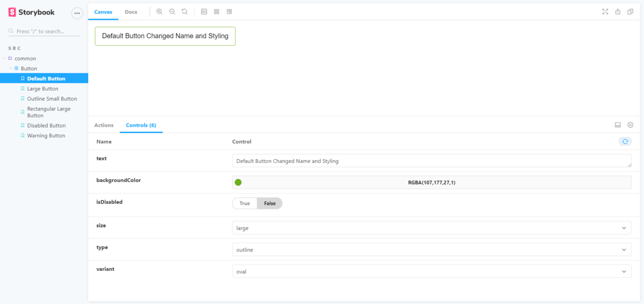This screenshot has width=644, height=304.
Task: Click the Control column header
Action: click(241, 142)
